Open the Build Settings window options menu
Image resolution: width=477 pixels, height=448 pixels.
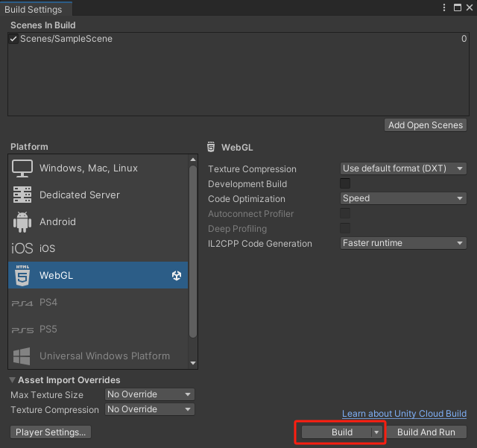click(x=443, y=7)
